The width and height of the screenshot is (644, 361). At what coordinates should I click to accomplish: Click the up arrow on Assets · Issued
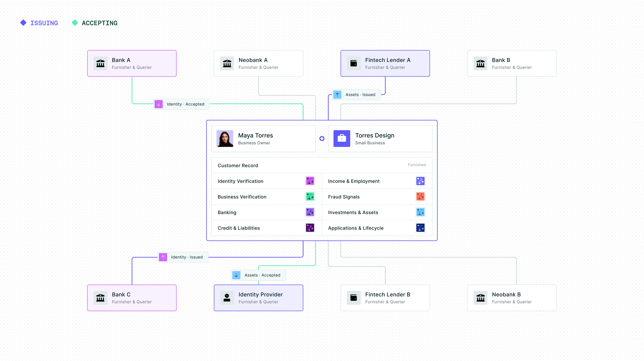tap(337, 94)
